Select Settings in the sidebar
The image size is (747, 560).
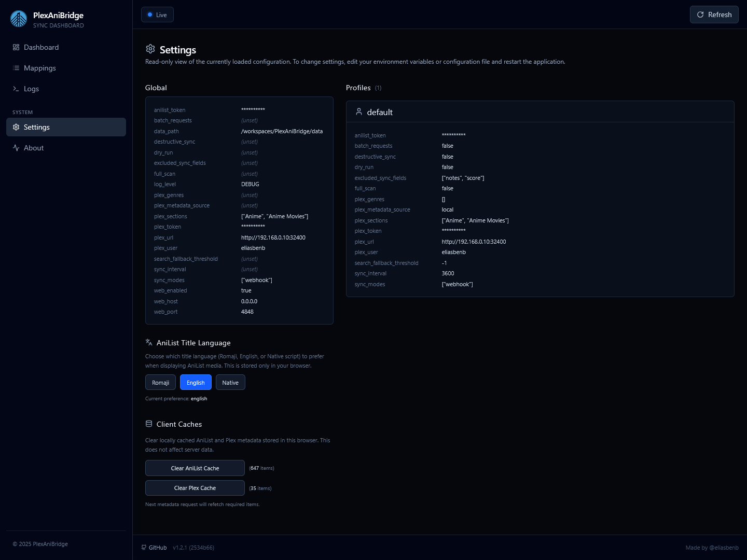coord(66,127)
